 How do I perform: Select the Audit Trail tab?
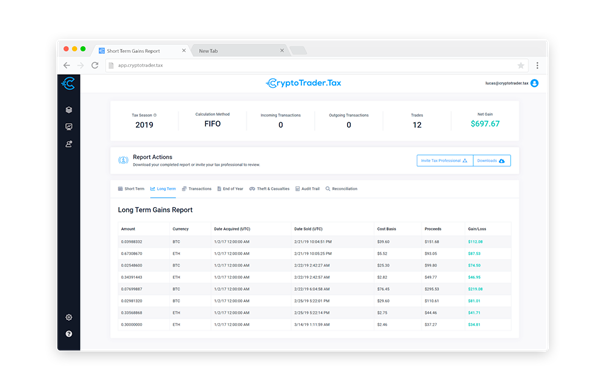(308, 189)
